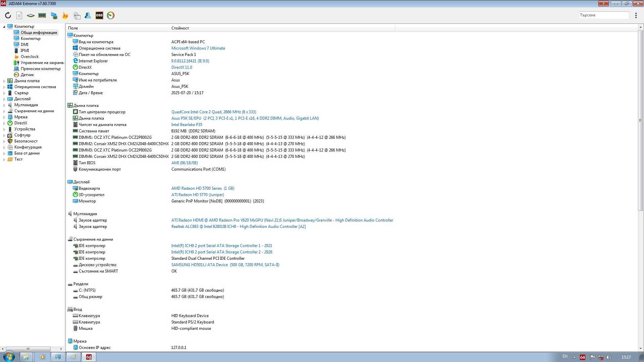Open the OSD panel icon
644x362 pixels.
tap(99, 15)
